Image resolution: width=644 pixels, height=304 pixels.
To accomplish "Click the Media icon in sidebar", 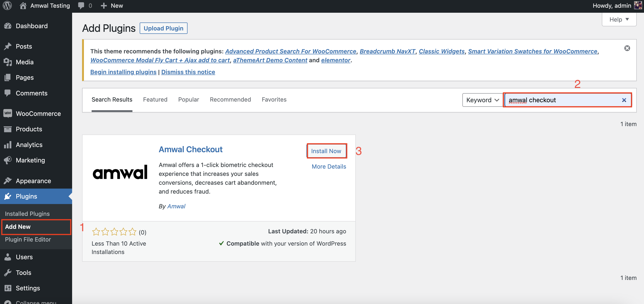I will (x=8, y=62).
